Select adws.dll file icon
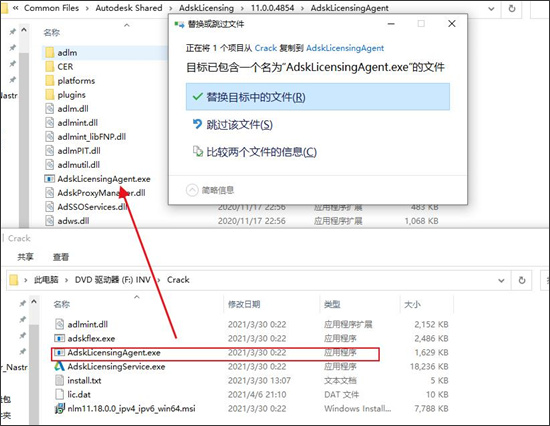 click(49, 221)
